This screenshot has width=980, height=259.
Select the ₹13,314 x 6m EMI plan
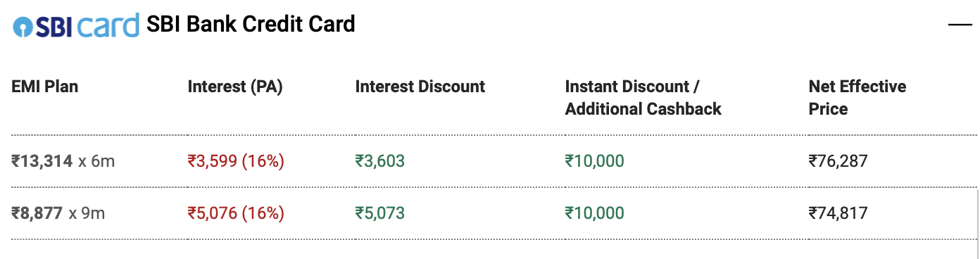(x=63, y=161)
